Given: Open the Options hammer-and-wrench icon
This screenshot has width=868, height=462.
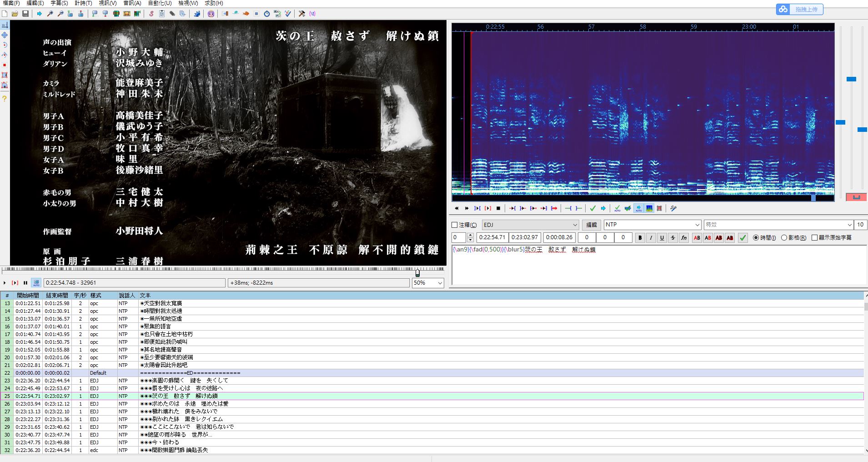Looking at the screenshot, I should click(302, 14).
